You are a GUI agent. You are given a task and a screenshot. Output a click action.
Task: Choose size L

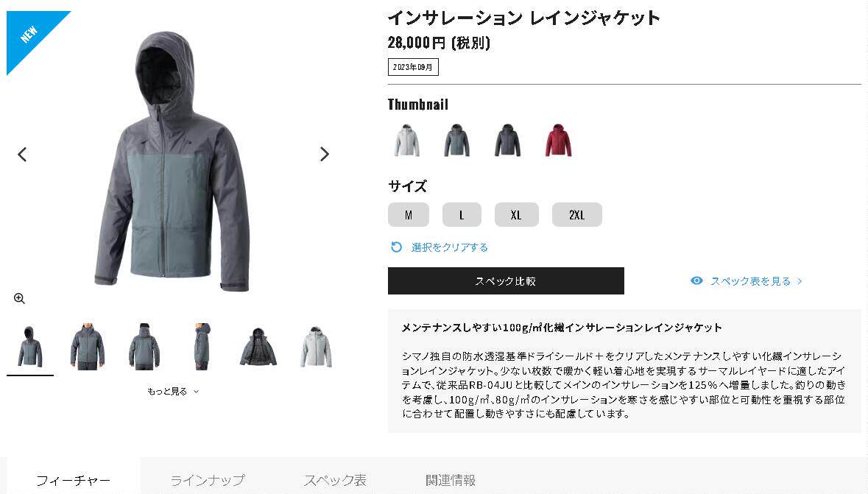click(x=462, y=215)
